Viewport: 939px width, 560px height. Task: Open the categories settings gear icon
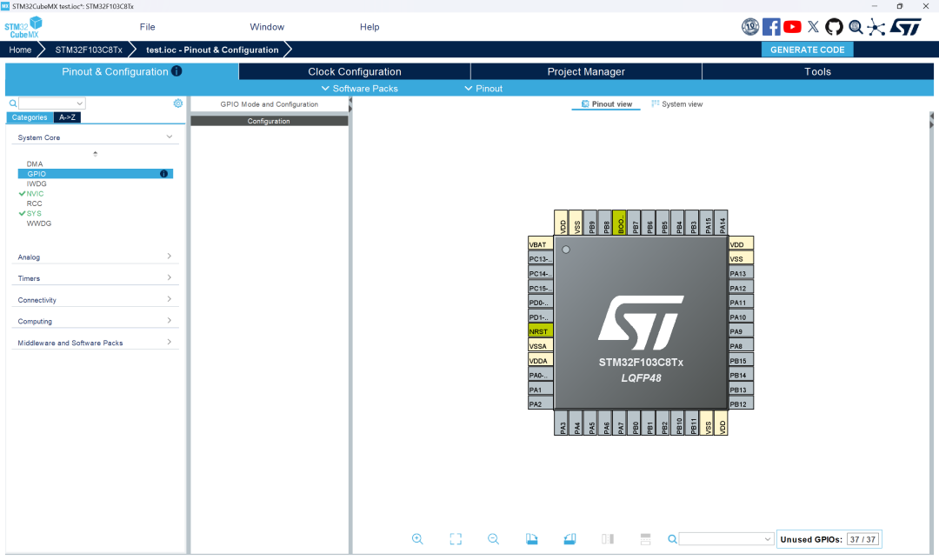(x=178, y=103)
